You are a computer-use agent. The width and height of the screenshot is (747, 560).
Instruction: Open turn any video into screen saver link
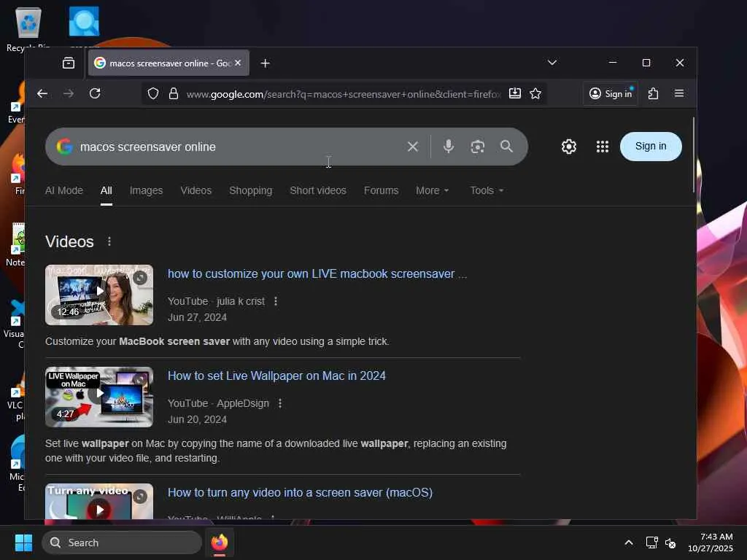tap(300, 492)
